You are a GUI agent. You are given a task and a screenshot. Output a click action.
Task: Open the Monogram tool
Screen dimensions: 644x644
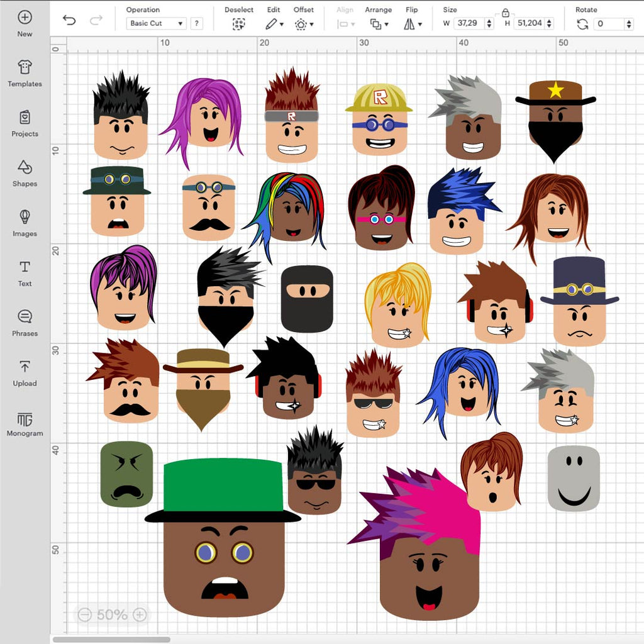(25, 419)
